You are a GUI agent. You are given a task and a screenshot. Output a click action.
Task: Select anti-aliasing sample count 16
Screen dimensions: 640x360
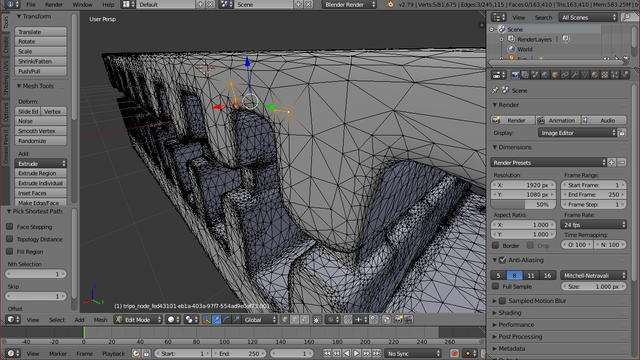(x=547, y=276)
